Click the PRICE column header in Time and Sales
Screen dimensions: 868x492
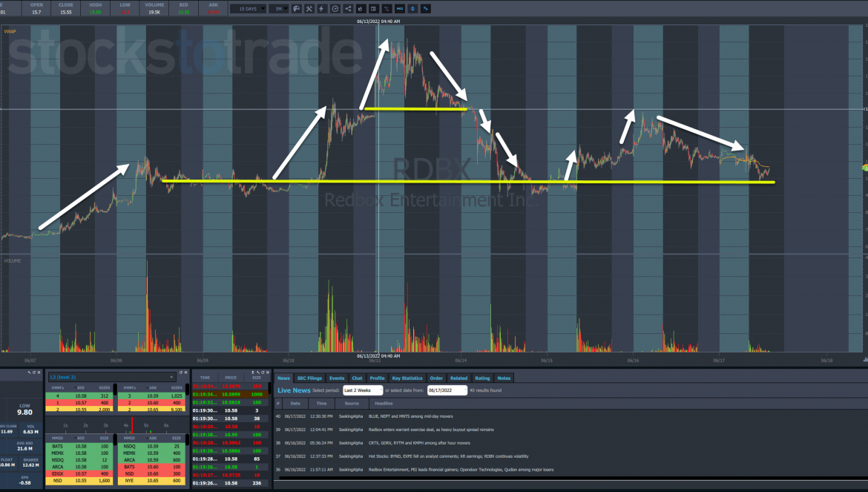coord(231,378)
